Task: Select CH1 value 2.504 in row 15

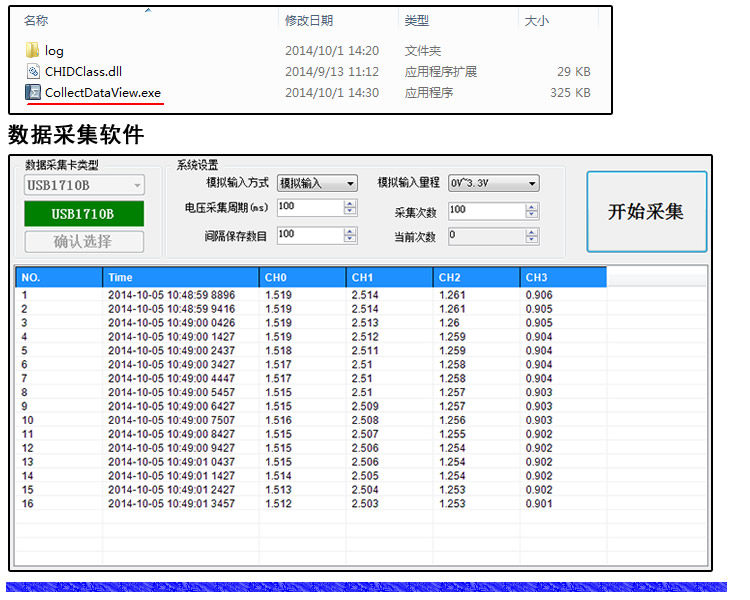Action: [365, 489]
